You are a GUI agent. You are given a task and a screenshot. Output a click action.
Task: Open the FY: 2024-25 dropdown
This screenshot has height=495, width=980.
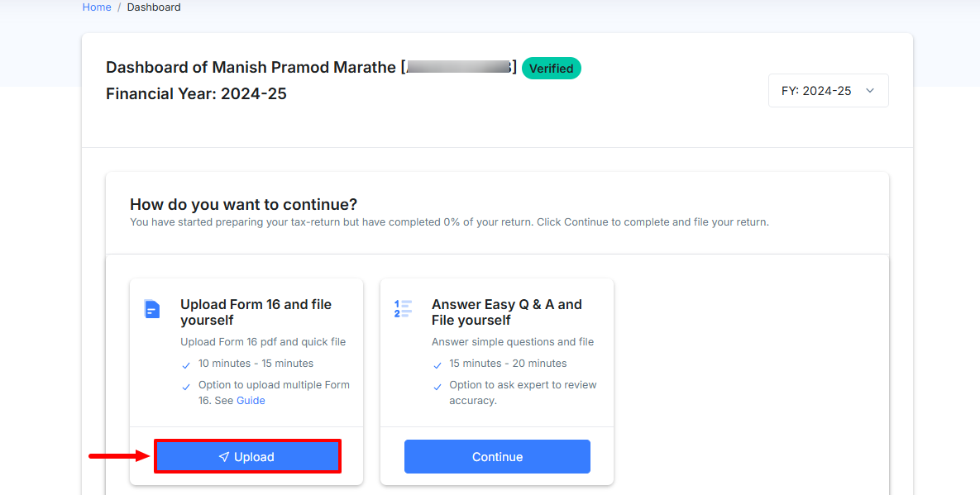point(828,91)
